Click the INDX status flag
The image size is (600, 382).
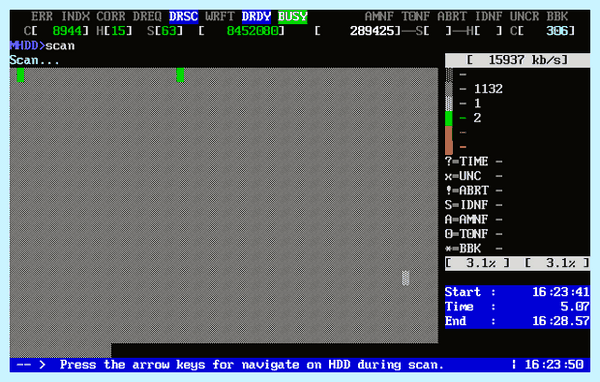coord(75,16)
